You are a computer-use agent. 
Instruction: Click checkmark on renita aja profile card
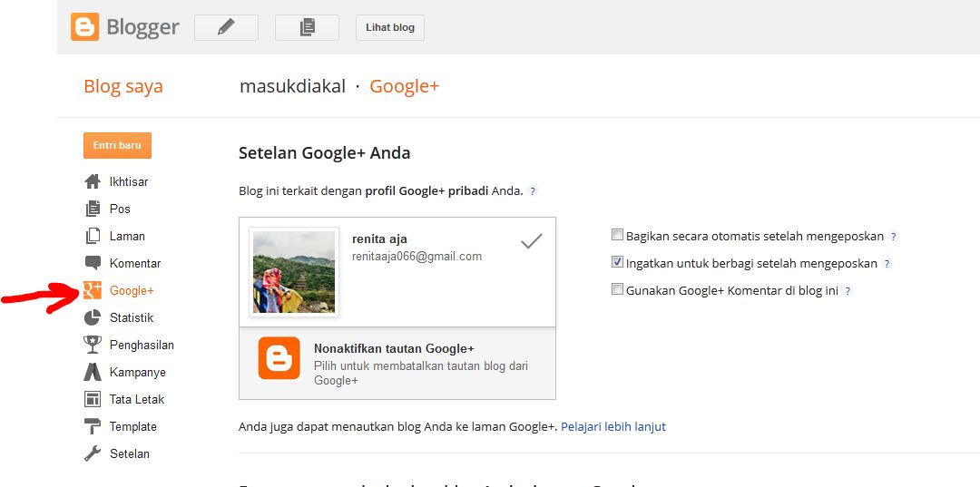531,241
